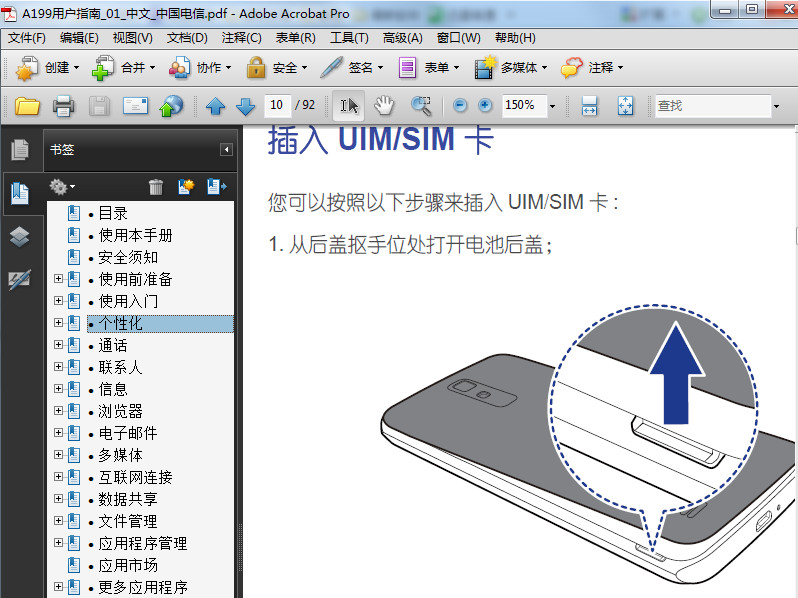Expand the 信息 bookmark
Image resolution: width=798 pixels, height=598 pixels.
click(59, 389)
